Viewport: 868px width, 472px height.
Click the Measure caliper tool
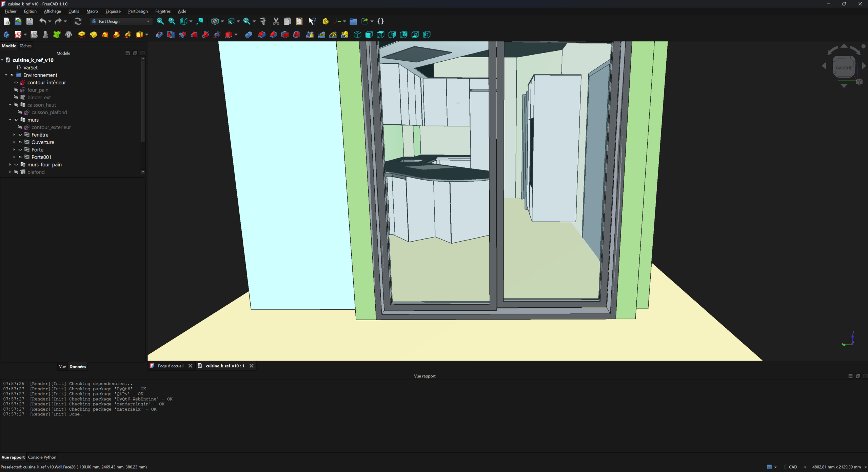263,21
